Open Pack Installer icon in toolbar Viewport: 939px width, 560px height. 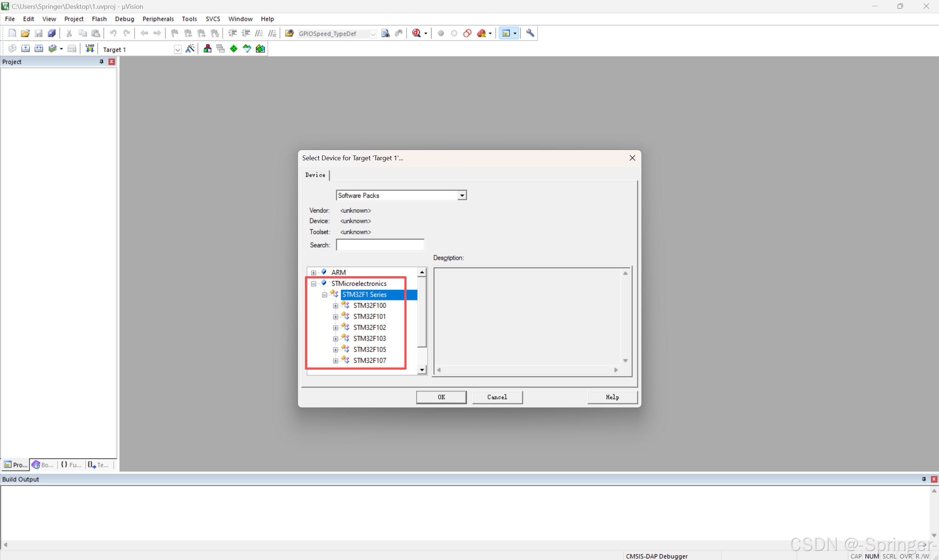(x=260, y=49)
